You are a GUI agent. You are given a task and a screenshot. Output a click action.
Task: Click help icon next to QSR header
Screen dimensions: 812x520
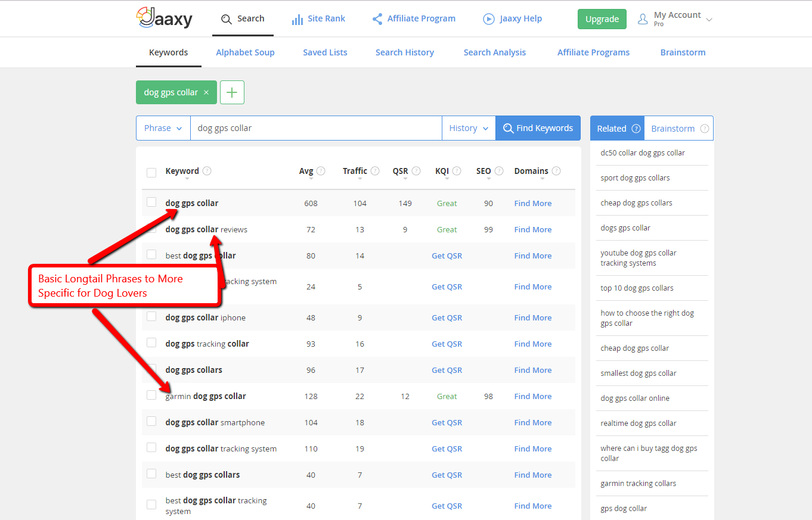[416, 171]
